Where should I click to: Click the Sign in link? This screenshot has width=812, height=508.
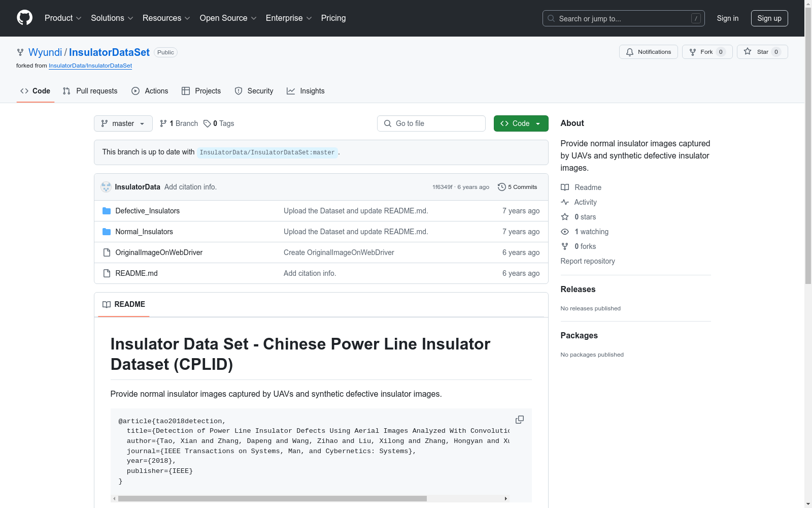coord(727,18)
